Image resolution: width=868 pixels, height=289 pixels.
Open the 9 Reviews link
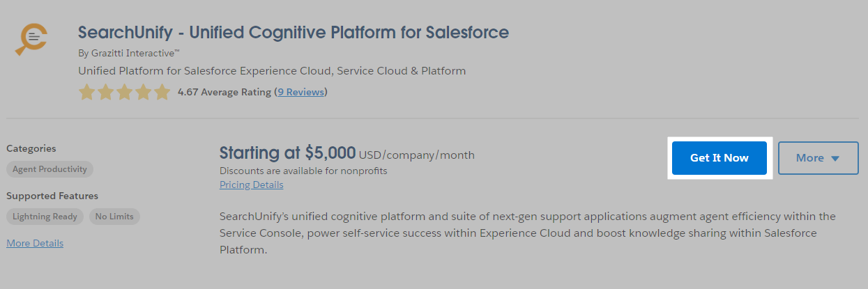[301, 92]
